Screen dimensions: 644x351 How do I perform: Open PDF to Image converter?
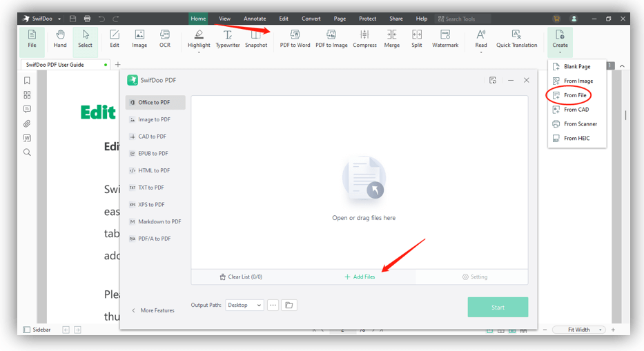tap(331, 39)
